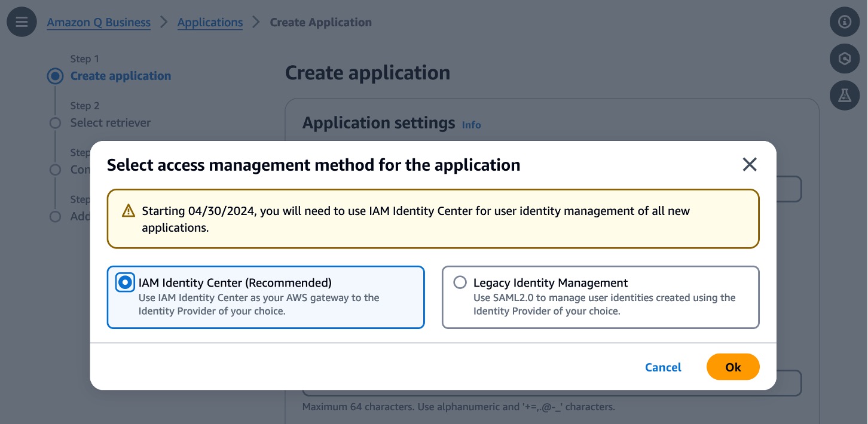Click the 'Use SAML2.0 to manage' description
The image size is (868, 424).
[604, 305]
